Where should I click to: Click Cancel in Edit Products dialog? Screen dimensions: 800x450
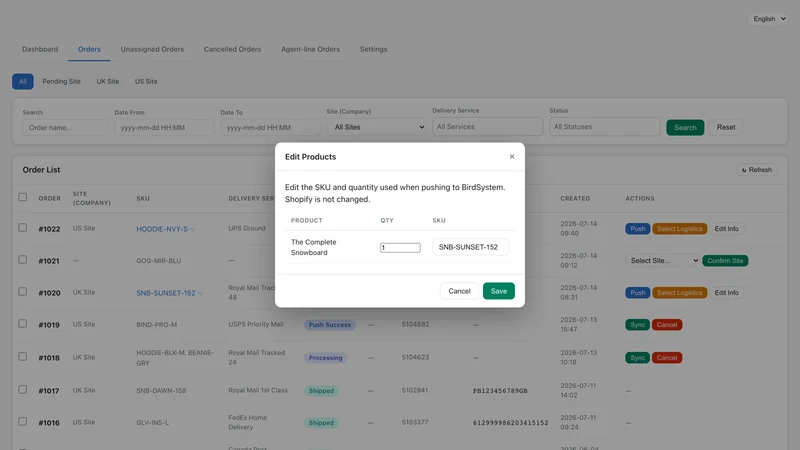click(x=459, y=291)
